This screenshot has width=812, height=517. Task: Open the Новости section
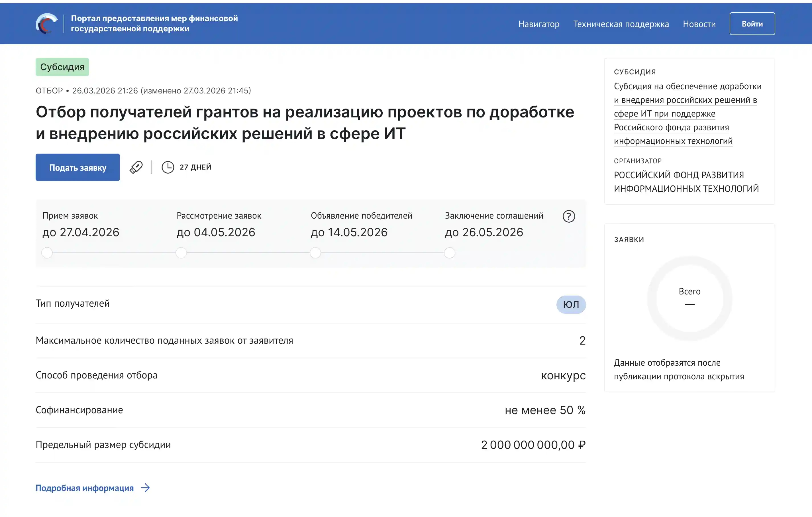(x=699, y=24)
